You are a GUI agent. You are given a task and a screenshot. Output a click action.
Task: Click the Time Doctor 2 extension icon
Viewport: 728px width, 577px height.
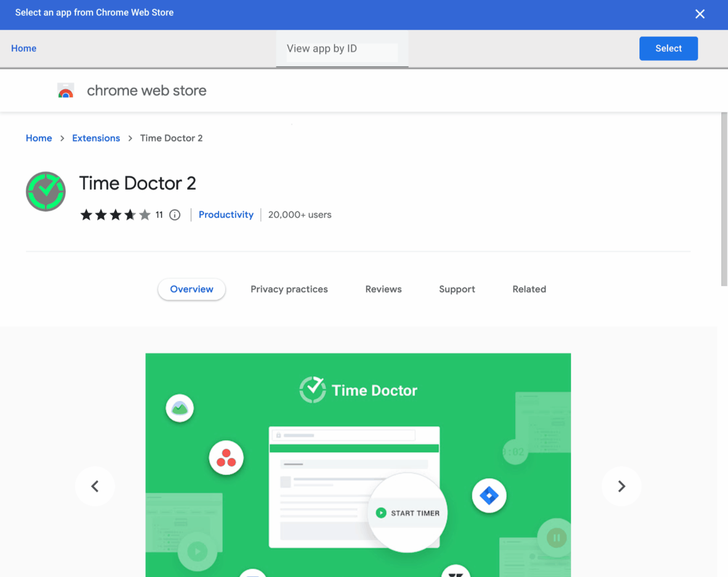point(45,192)
